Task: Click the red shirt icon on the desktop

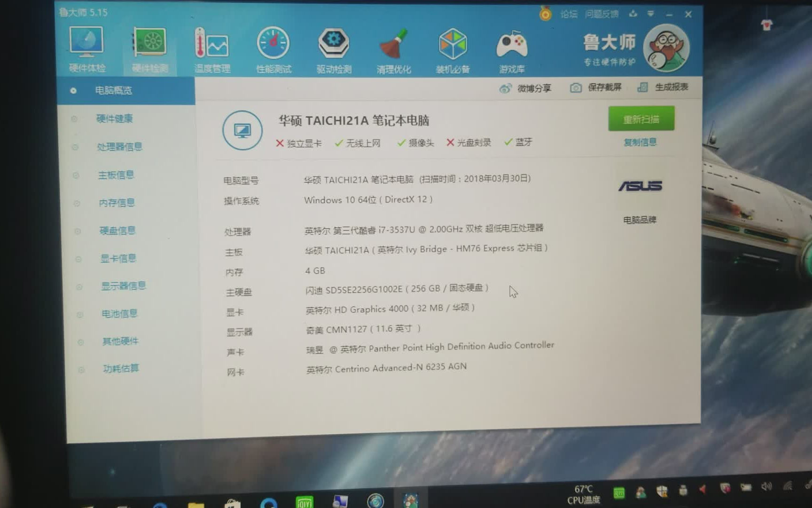Action: coord(767,25)
